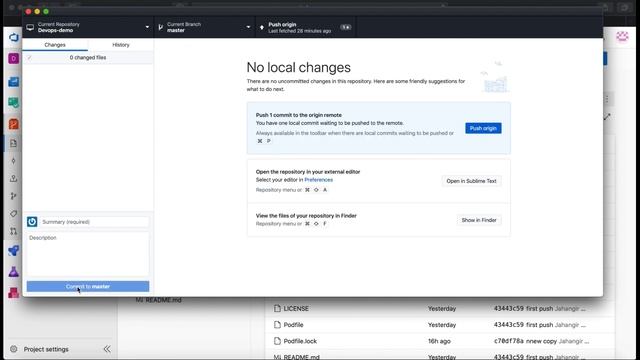Viewport: 640px width, 360px height.
Task: Click Project settings gear icon
Action: click(x=13, y=349)
